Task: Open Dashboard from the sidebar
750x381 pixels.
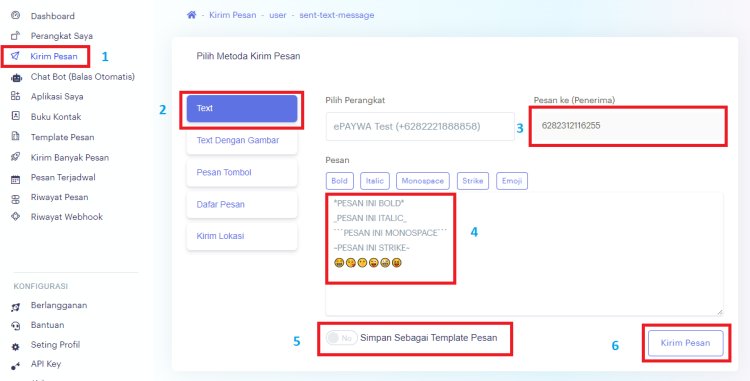Action: click(53, 16)
